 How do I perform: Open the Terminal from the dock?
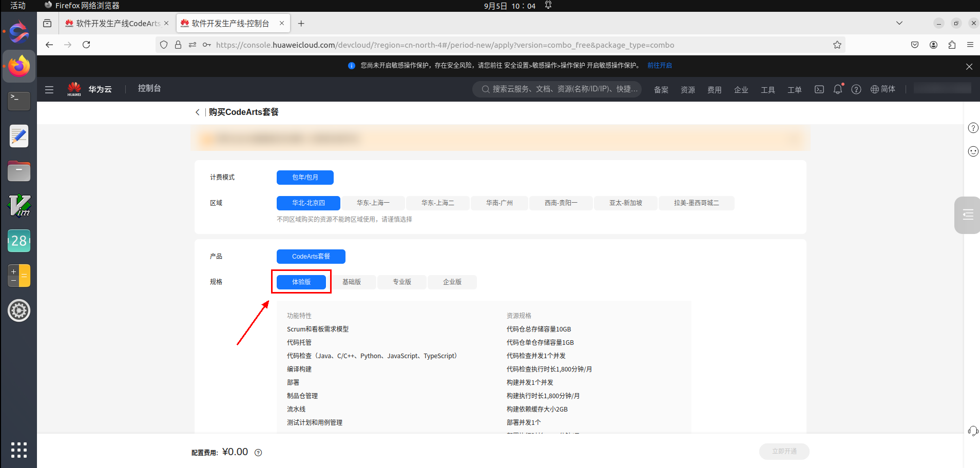click(x=19, y=101)
